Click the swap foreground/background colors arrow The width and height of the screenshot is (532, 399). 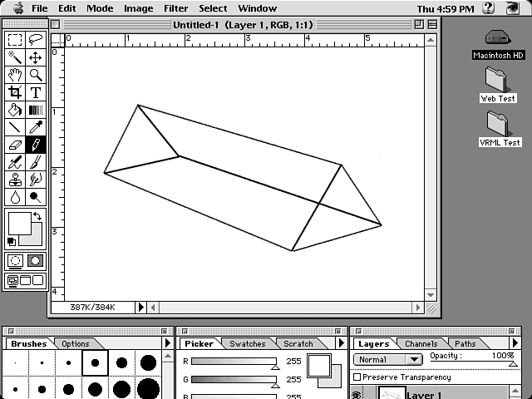[37, 216]
